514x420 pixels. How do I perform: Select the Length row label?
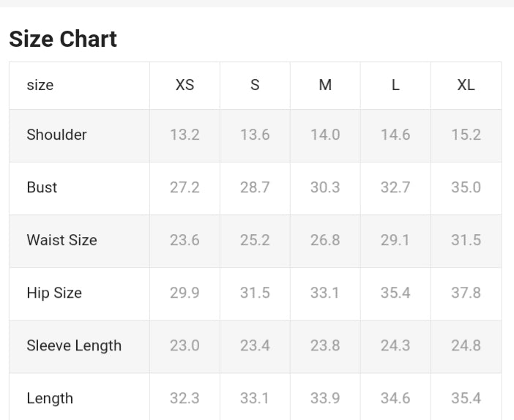click(50, 398)
